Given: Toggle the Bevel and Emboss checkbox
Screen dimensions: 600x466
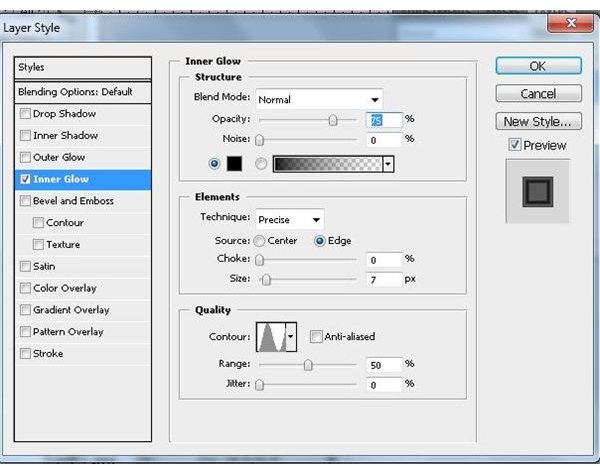Looking at the screenshot, I should tap(25, 201).
